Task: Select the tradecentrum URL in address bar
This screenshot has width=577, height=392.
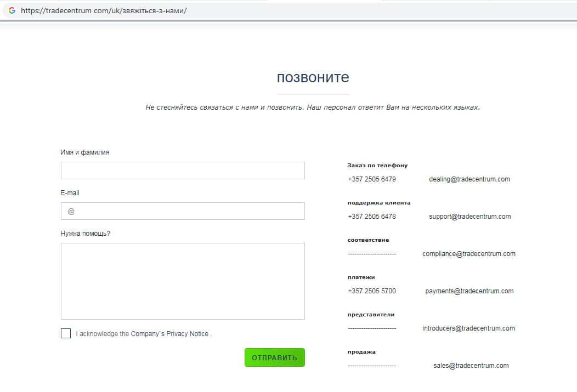Action: (104, 10)
